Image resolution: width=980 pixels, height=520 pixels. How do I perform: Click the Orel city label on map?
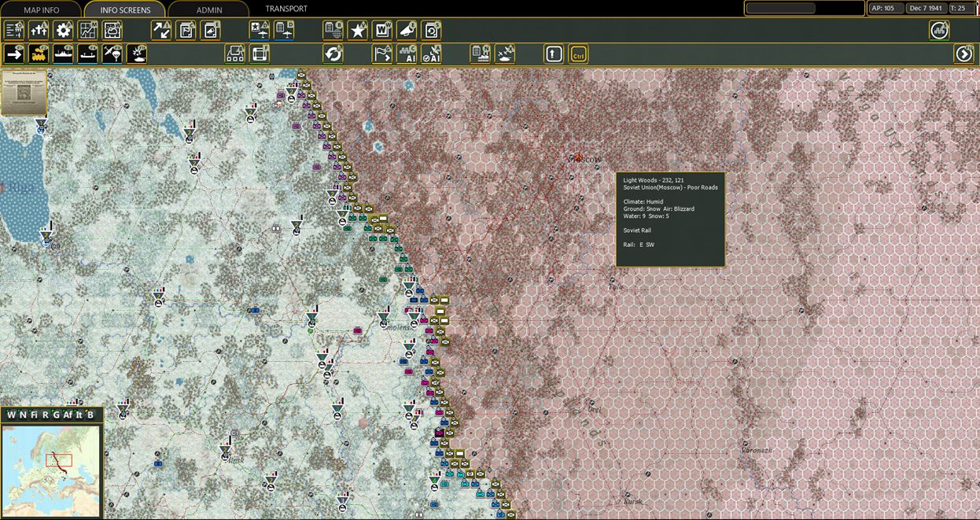coord(594,409)
